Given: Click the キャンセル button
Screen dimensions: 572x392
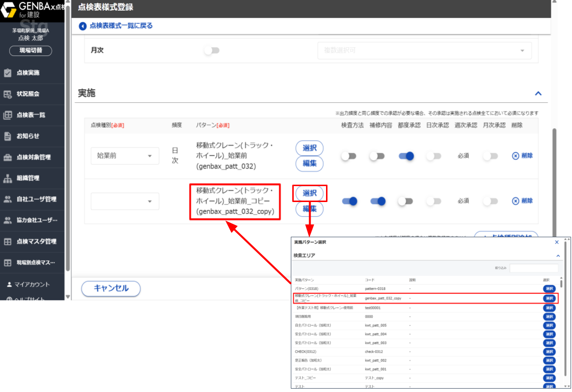Looking at the screenshot, I should coord(111,288).
